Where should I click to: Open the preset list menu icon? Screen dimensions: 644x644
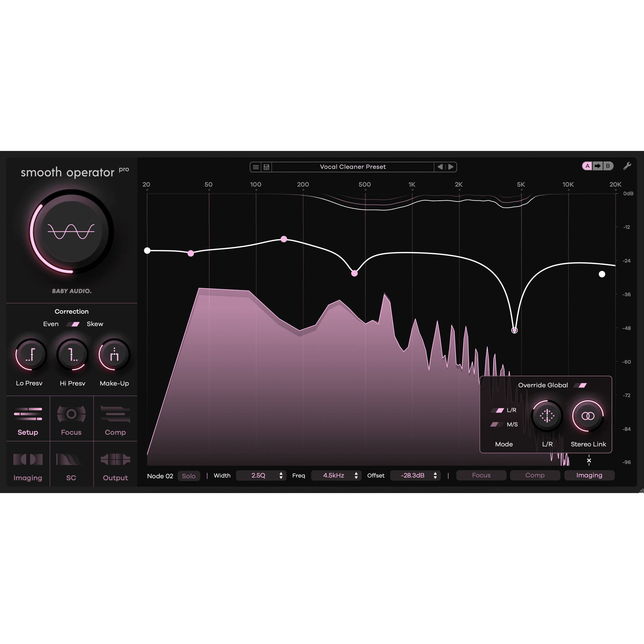[x=256, y=167]
